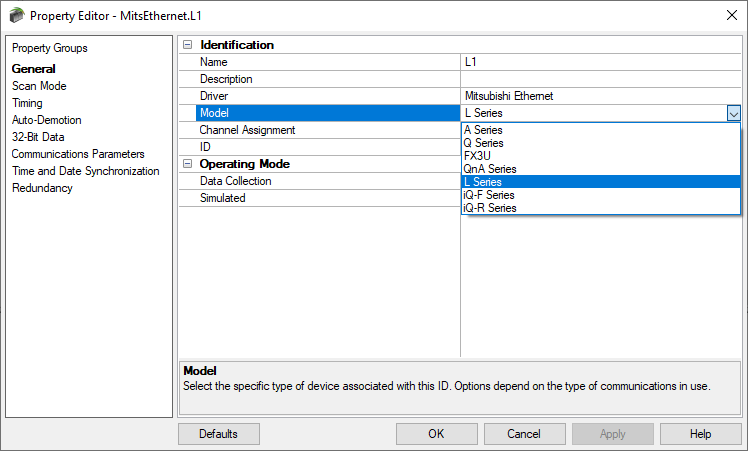This screenshot has width=748, height=451.
Task: Collapse the Identification section
Action: [x=188, y=45]
